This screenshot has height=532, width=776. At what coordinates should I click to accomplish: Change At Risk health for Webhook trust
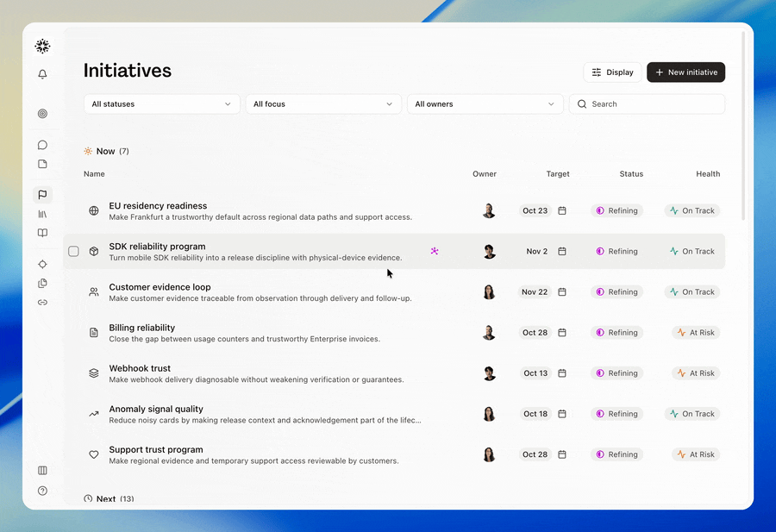point(696,373)
